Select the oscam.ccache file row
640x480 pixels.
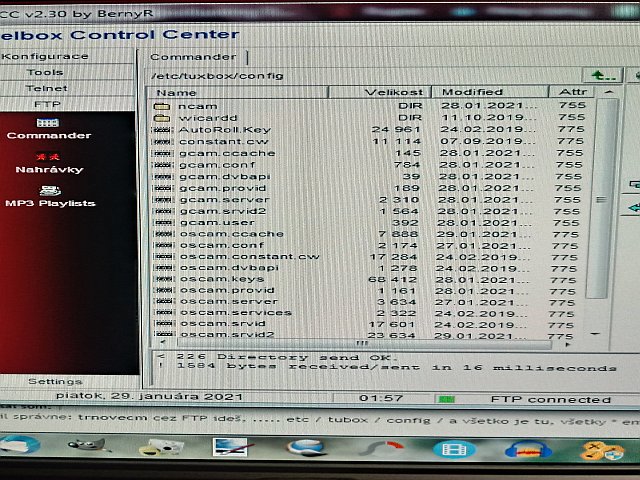[369, 234]
